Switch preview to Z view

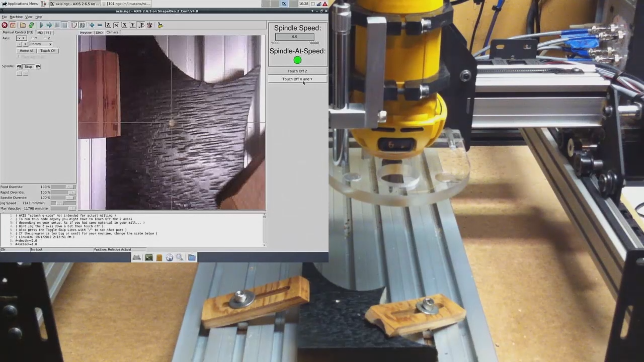(x=108, y=25)
